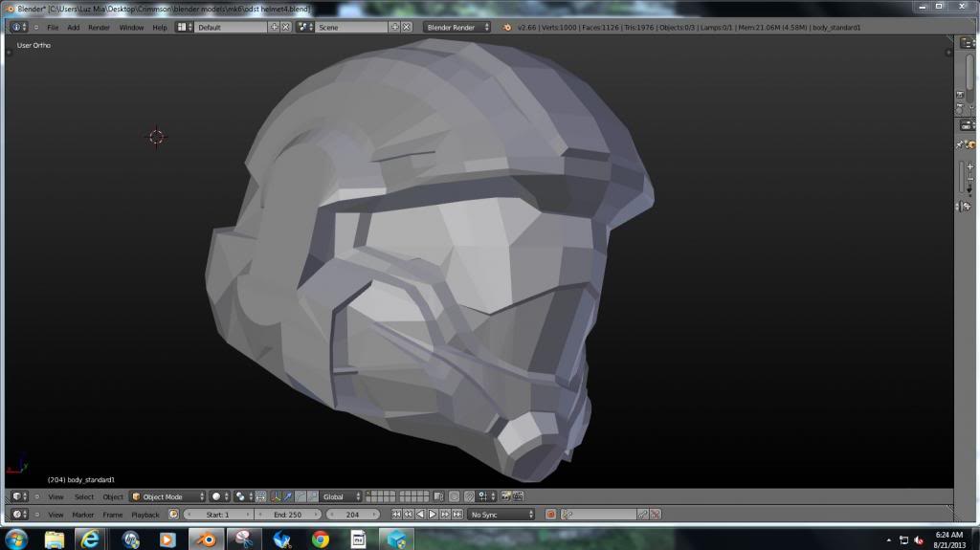The image size is (980, 550).
Task: Open the Frame menu
Action: click(x=113, y=515)
